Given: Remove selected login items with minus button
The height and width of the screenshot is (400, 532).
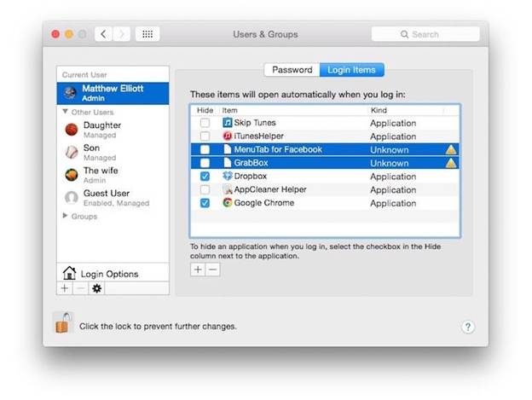Looking at the screenshot, I should pos(213,270).
